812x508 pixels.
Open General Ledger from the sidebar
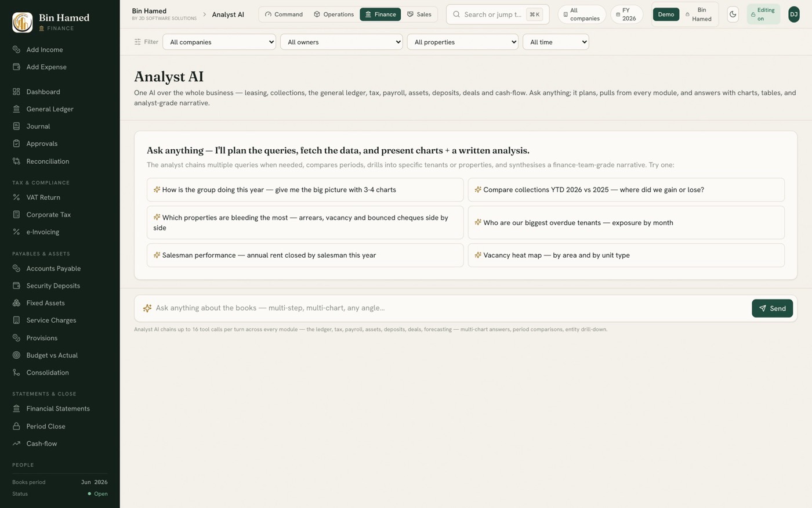pyautogui.click(x=60, y=109)
